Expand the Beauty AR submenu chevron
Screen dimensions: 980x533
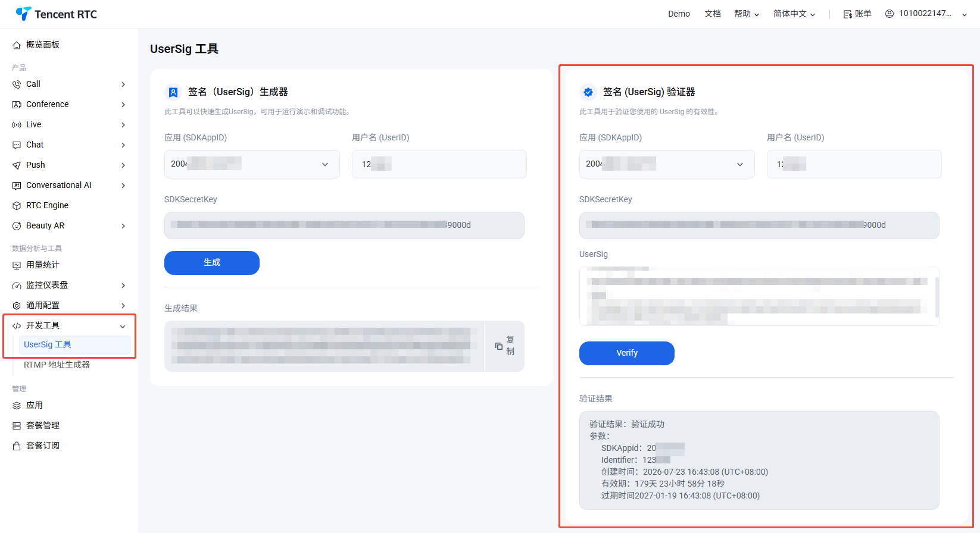(x=123, y=226)
